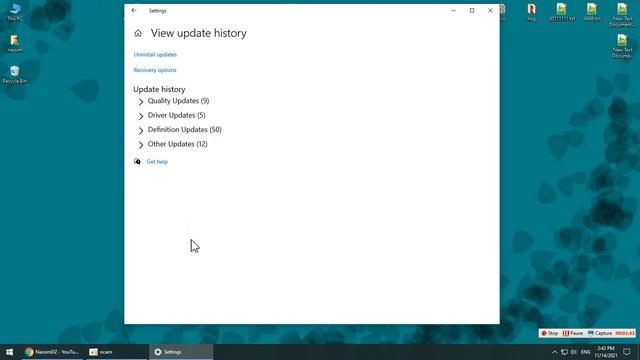The image size is (640, 360).
Task: Open the taskbar clock showing 2:42 PM
Action: click(606, 352)
